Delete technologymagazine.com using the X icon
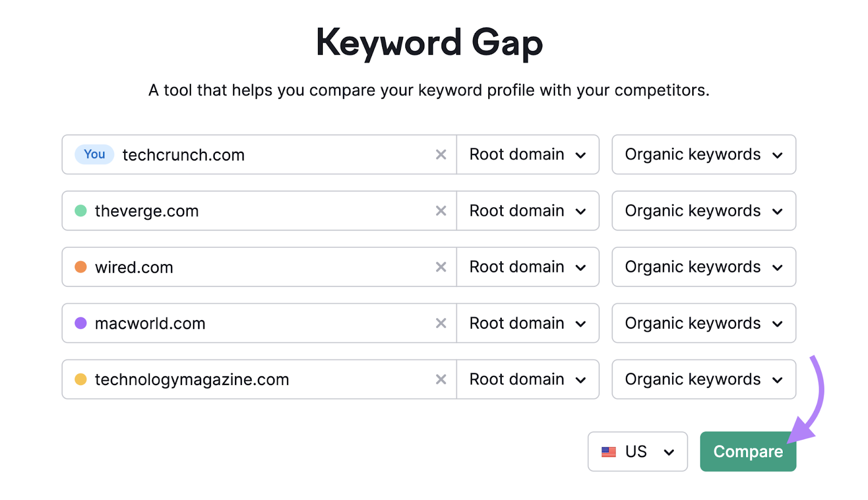The width and height of the screenshot is (868, 500). point(441,379)
